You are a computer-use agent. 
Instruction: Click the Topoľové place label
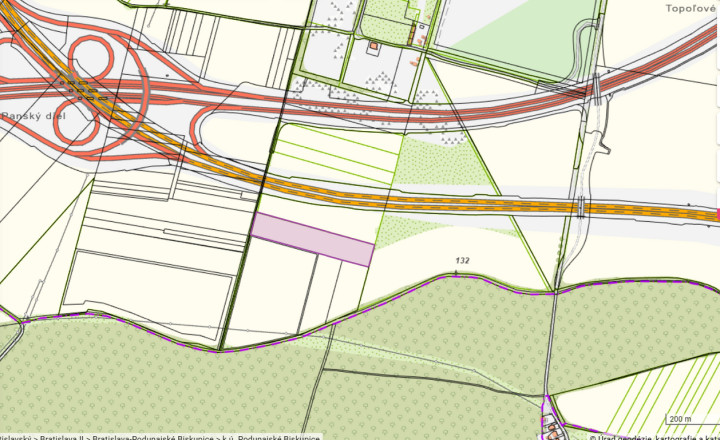[x=692, y=9]
